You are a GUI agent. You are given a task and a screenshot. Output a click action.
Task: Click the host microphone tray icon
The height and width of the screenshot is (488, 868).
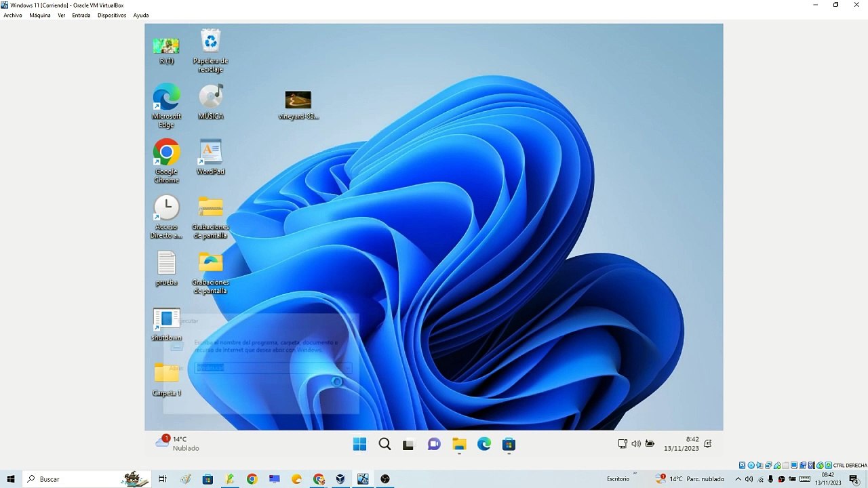[x=770, y=479]
